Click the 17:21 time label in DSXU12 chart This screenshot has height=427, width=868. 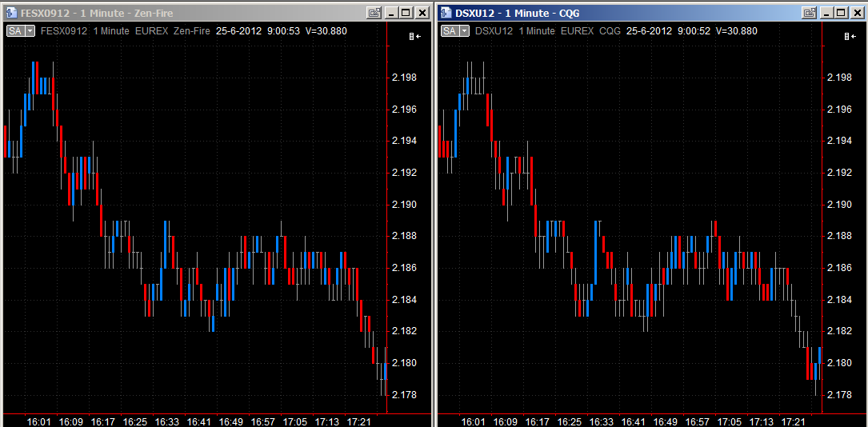793,421
